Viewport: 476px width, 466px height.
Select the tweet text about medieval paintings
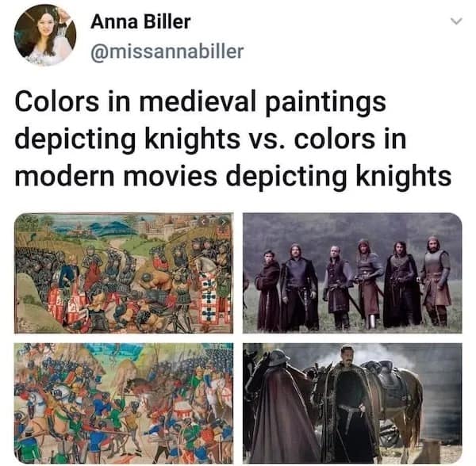(x=233, y=139)
